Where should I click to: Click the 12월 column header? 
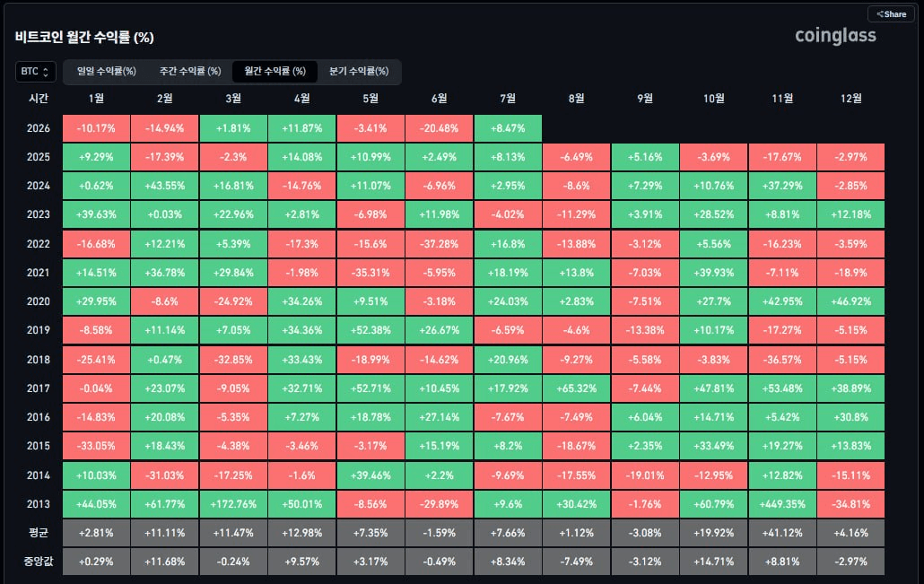851,99
